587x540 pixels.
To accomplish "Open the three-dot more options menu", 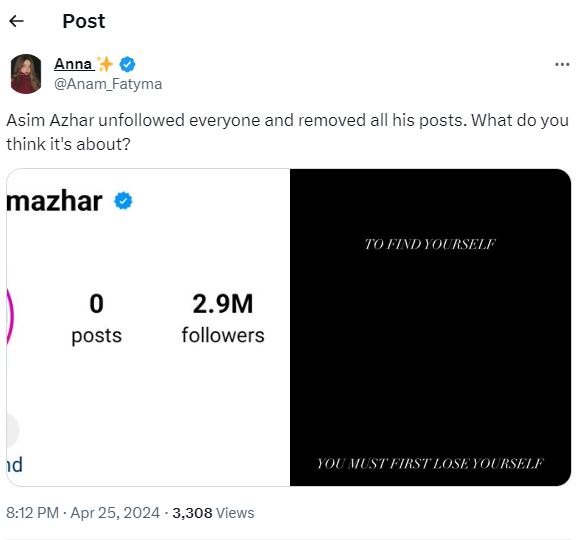I will pyautogui.click(x=562, y=65).
